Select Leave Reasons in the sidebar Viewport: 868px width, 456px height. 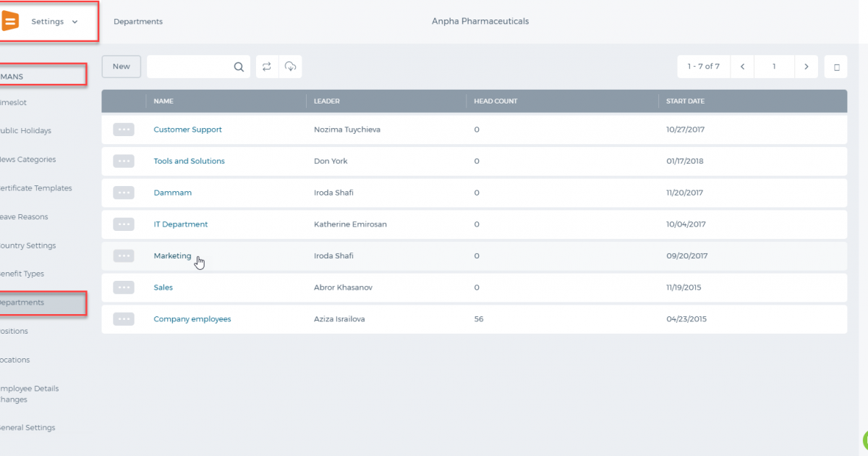(24, 216)
